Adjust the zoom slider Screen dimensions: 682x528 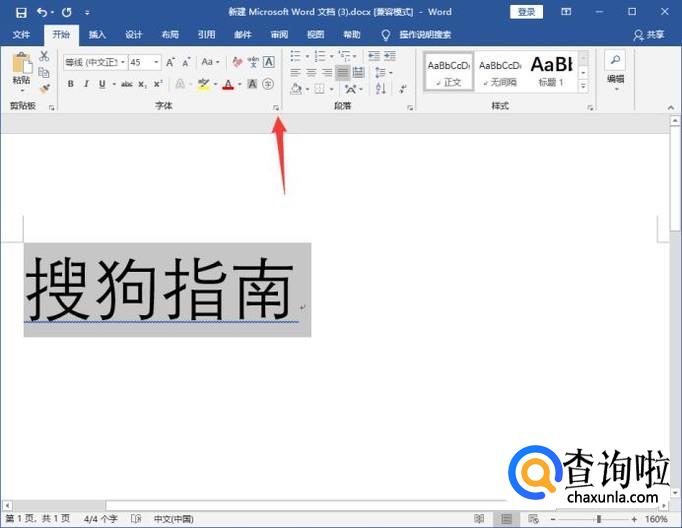coord(599,519)
